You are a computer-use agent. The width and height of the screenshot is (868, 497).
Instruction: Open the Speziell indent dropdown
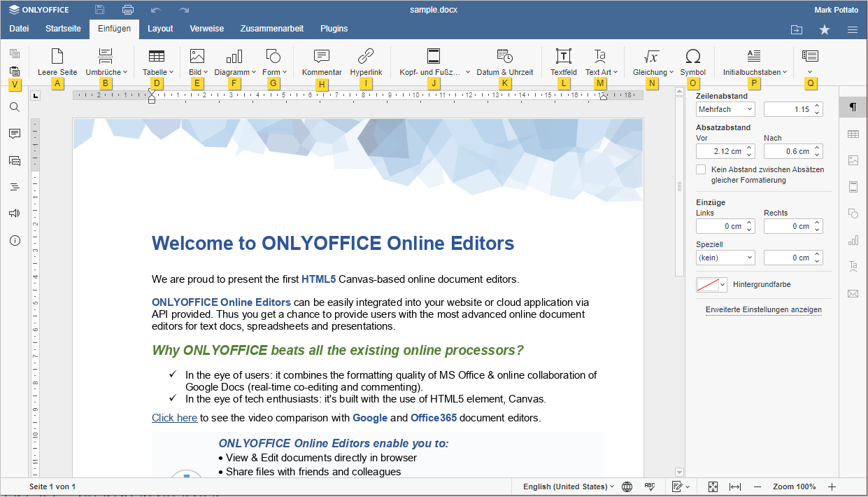[x=725, y=258]
